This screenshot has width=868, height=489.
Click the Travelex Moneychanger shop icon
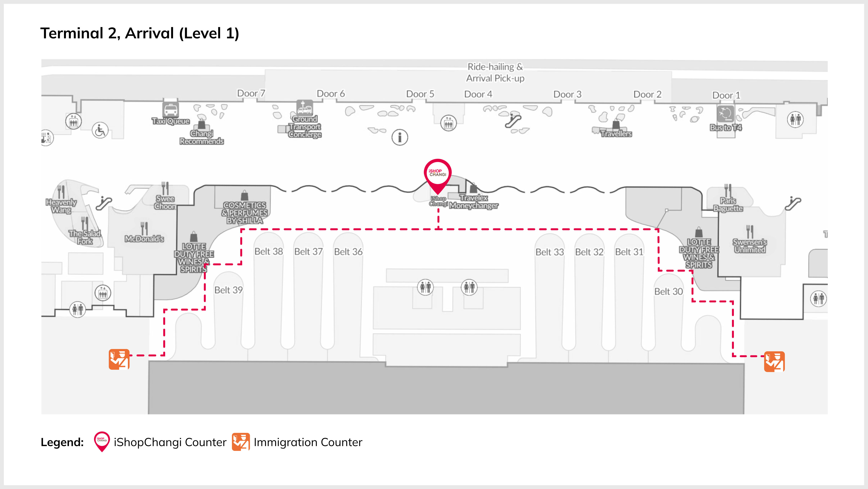[473, 188]
